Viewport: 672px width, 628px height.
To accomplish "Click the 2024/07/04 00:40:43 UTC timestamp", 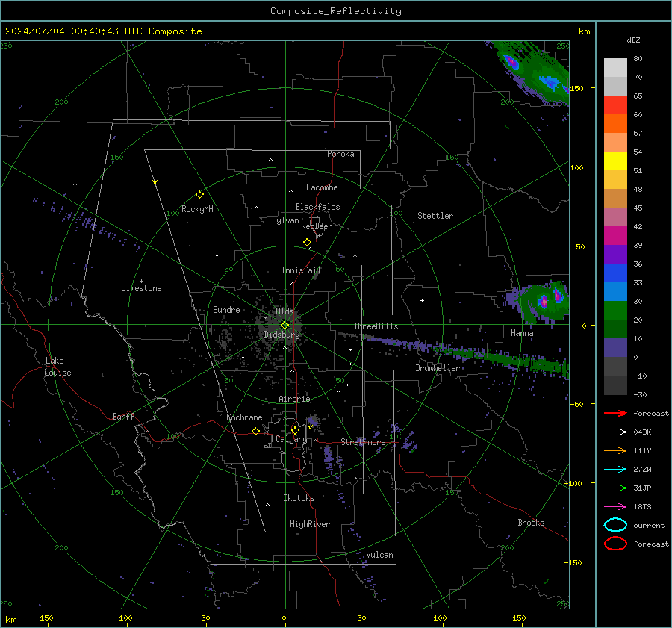I will (x=104, y=31).
